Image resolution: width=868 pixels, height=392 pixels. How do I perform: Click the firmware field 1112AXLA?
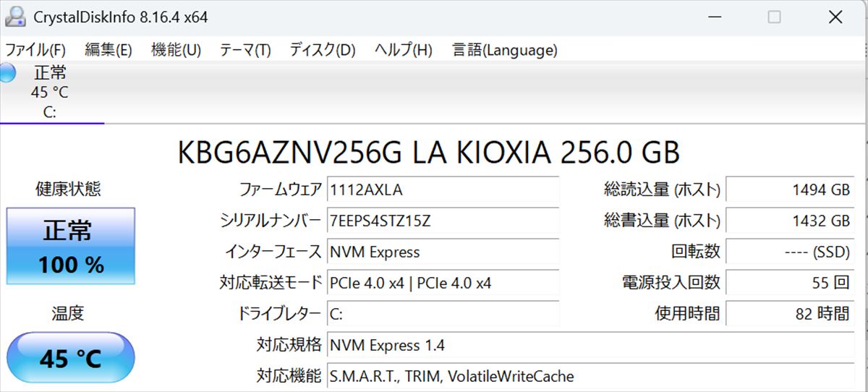(443, 190)
